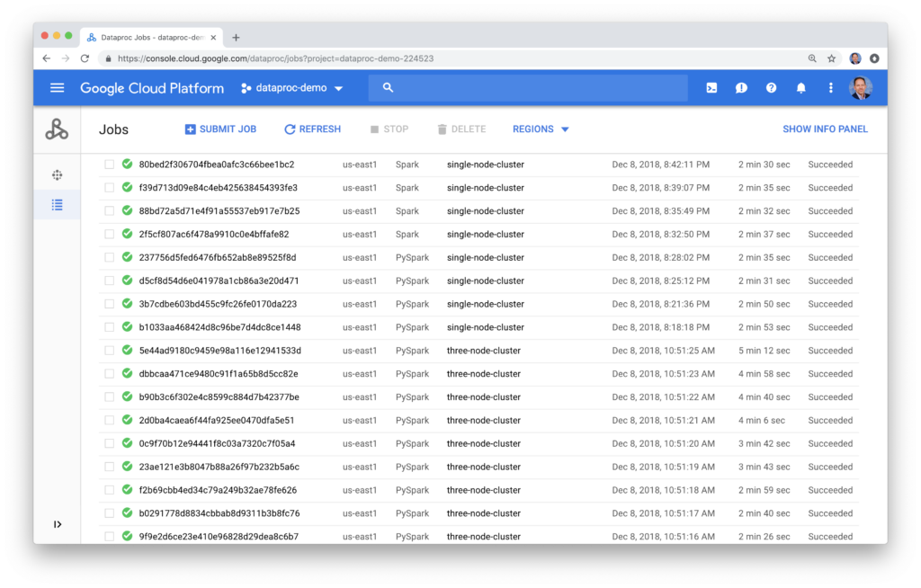Viewport: 921px width, 588px height.
Task: Click success status icon for job 5e44ad9180c9459e98a116e12941533d
Action: [x=127, y=350]
